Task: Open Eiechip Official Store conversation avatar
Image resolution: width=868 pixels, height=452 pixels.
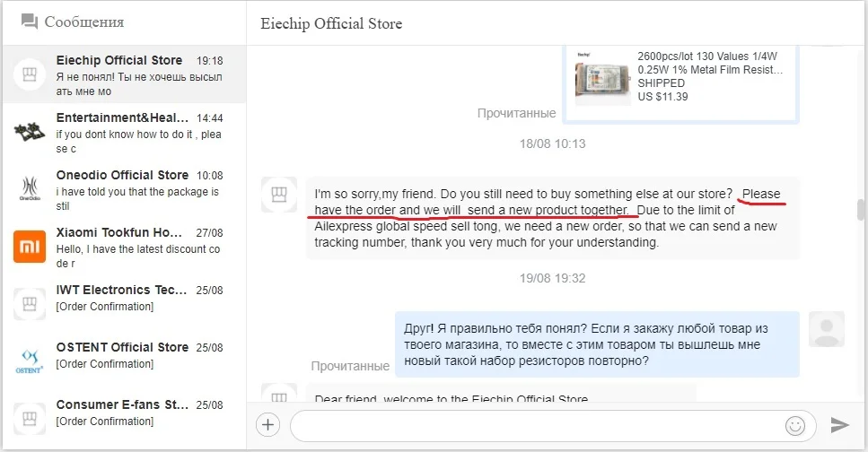Action: pyautogui.click(x=30, y=74)
